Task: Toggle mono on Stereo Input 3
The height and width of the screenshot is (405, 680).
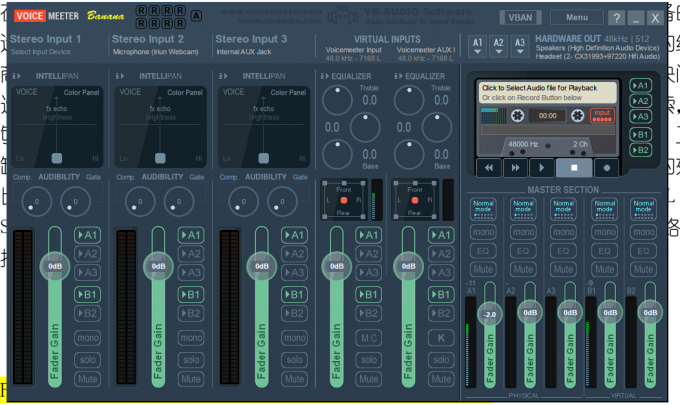Action: [x=294, y=338]
